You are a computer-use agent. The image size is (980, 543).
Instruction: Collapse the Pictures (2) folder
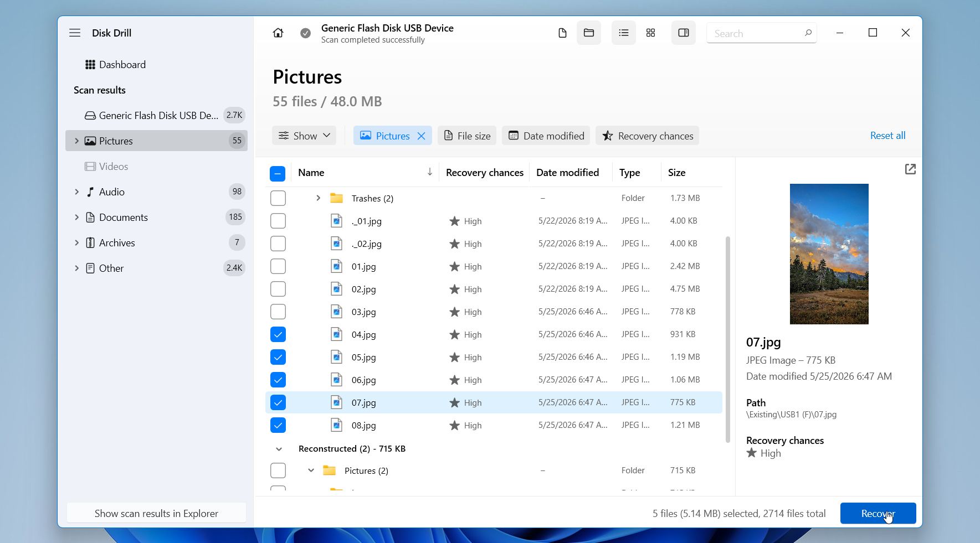pos(311,470)
